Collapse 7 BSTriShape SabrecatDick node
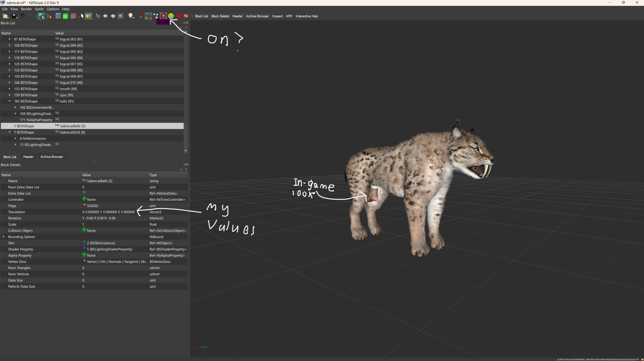 coord(10,132)
